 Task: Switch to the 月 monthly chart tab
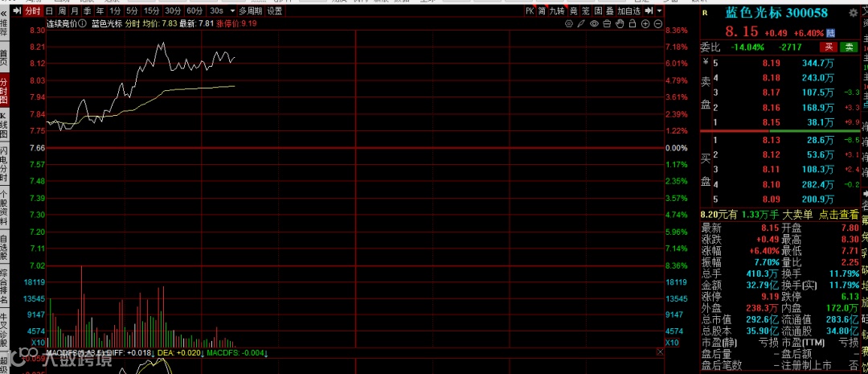click(75, 11)
